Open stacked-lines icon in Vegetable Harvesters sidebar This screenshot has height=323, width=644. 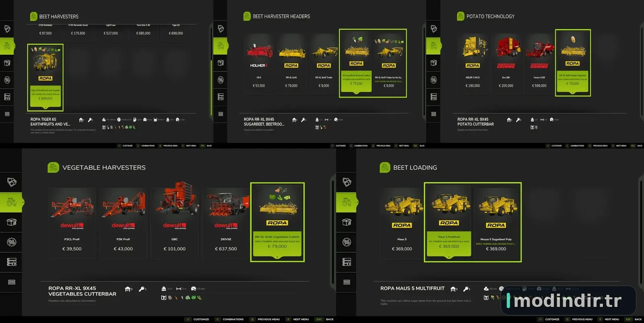(x=12, y=282)
